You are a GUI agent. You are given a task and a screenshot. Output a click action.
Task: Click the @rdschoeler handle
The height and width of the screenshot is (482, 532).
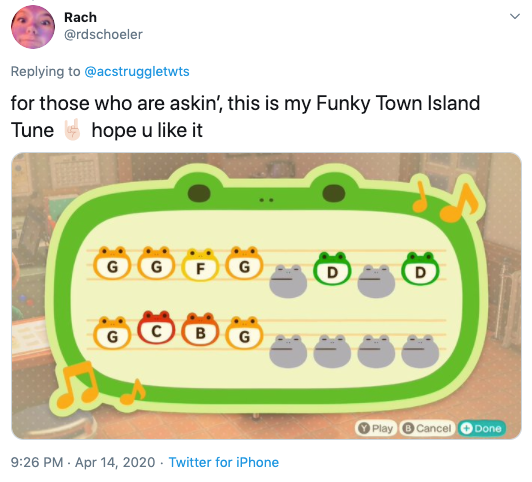pos(103,34)
